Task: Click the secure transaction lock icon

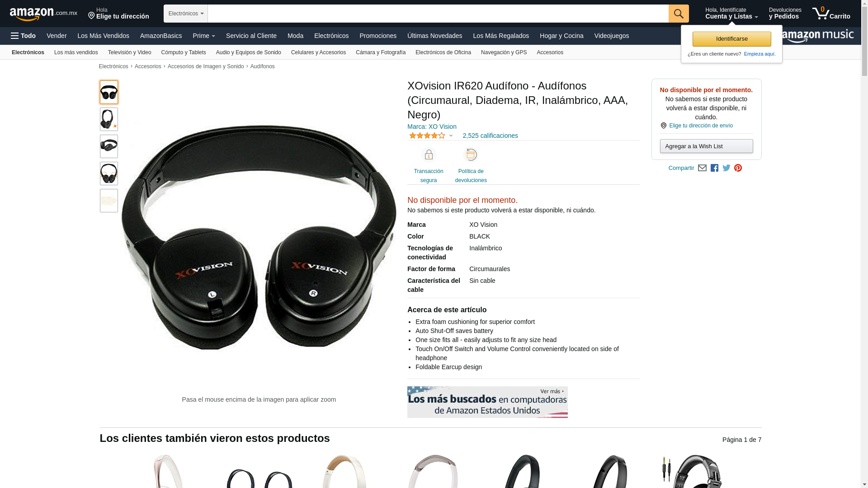Action: pos(428,155)
